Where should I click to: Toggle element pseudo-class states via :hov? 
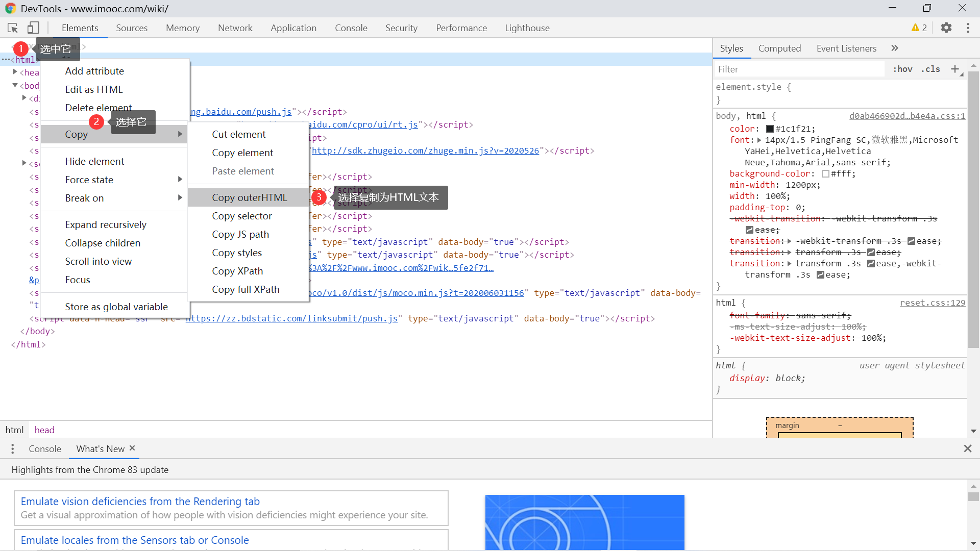click(902, 69)
